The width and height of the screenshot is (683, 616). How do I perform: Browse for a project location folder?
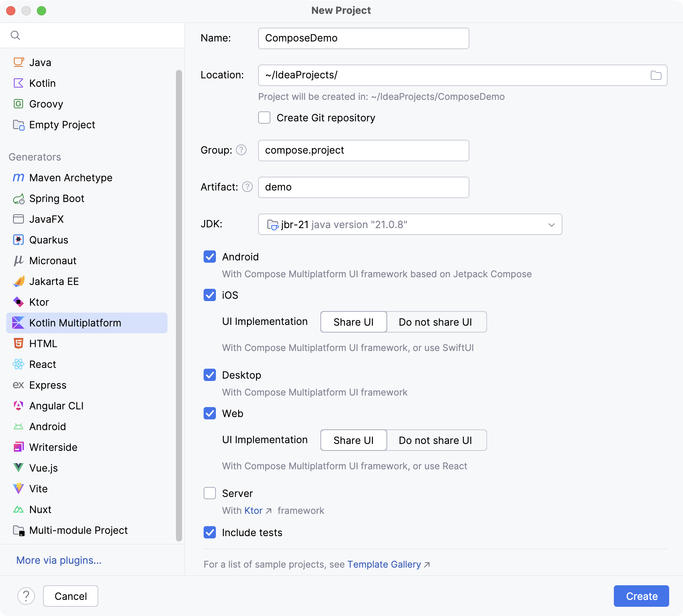point(656,75)
